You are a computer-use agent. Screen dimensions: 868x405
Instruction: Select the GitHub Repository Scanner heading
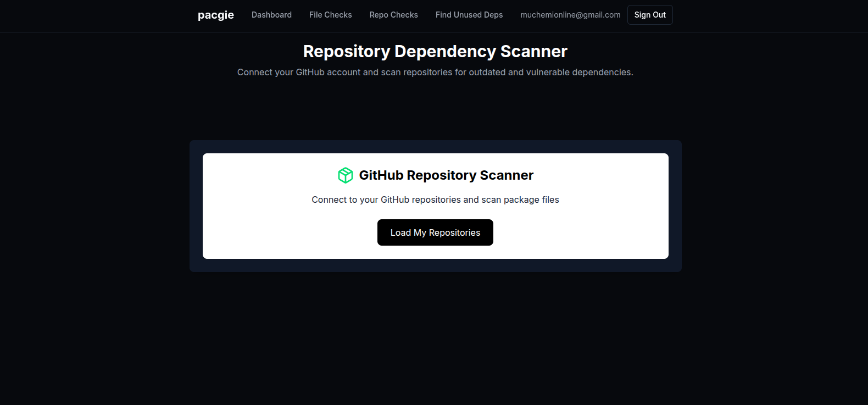click(446, 175)
